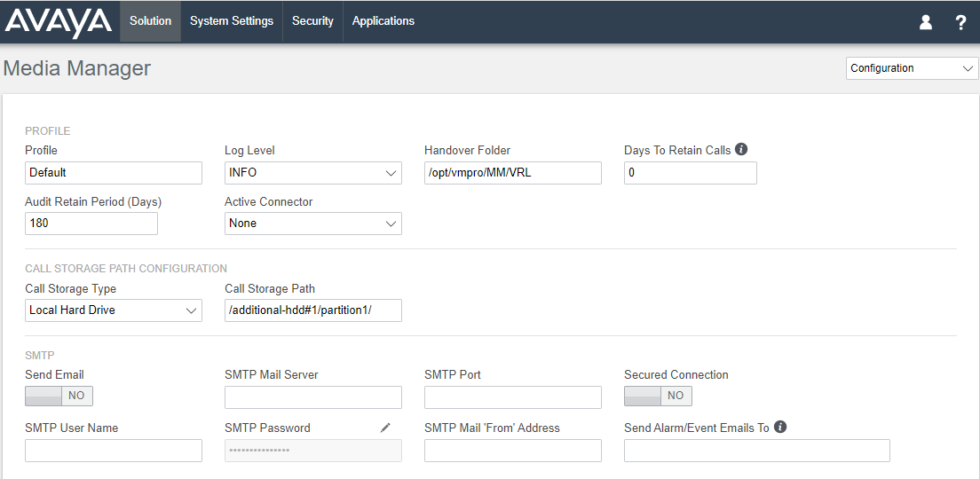
Task: Open the Security menu
Action: [x=312, y=21]
